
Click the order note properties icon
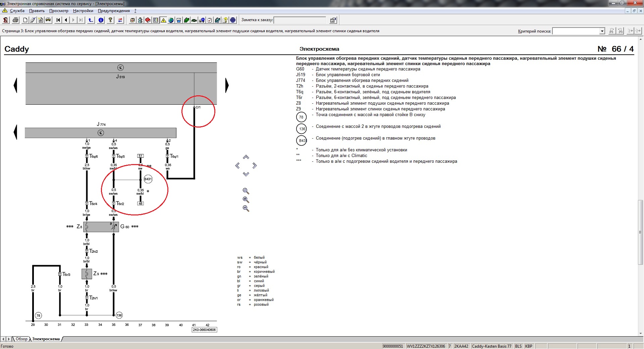[333, 20]
